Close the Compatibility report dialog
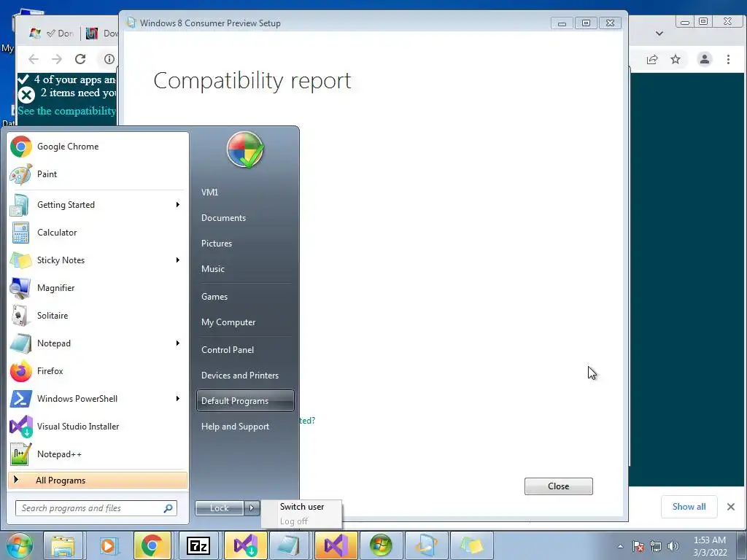The image size is (747, 560). coord(558,486)
